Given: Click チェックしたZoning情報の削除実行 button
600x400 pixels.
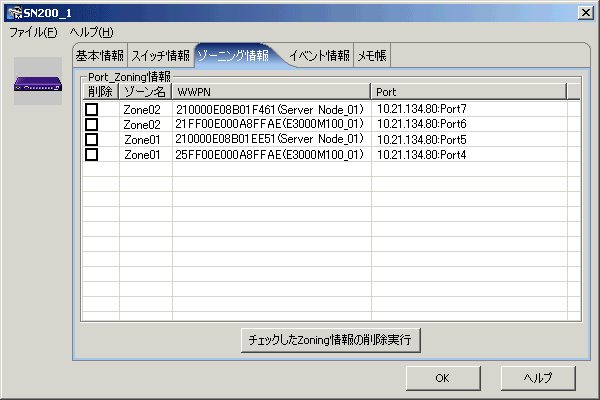Looking at the screenshot, I should tap(331, 340).
